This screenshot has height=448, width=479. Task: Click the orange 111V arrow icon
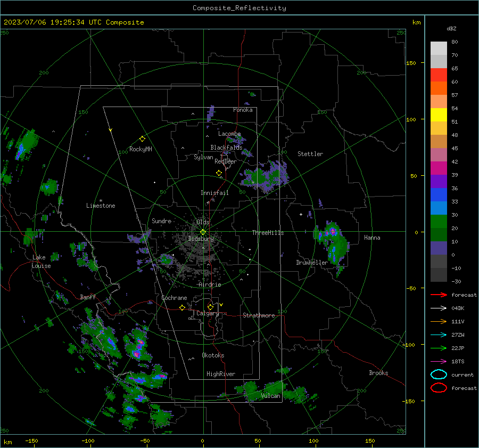439,321
